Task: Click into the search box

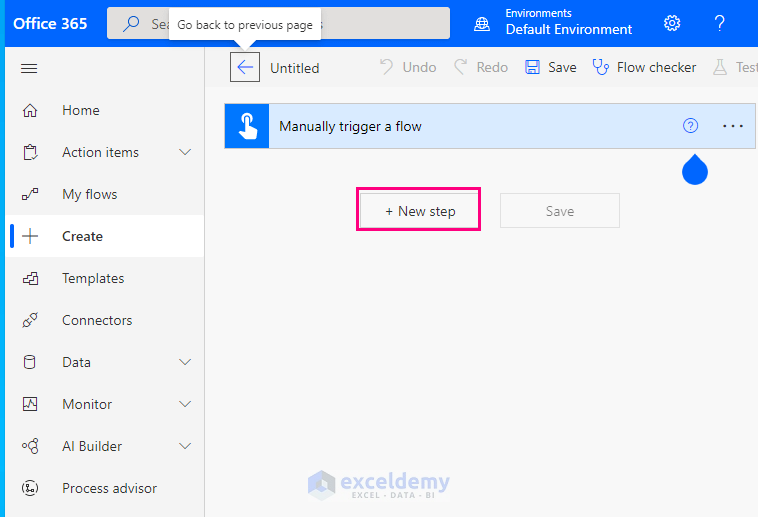Action: point(278,23)
